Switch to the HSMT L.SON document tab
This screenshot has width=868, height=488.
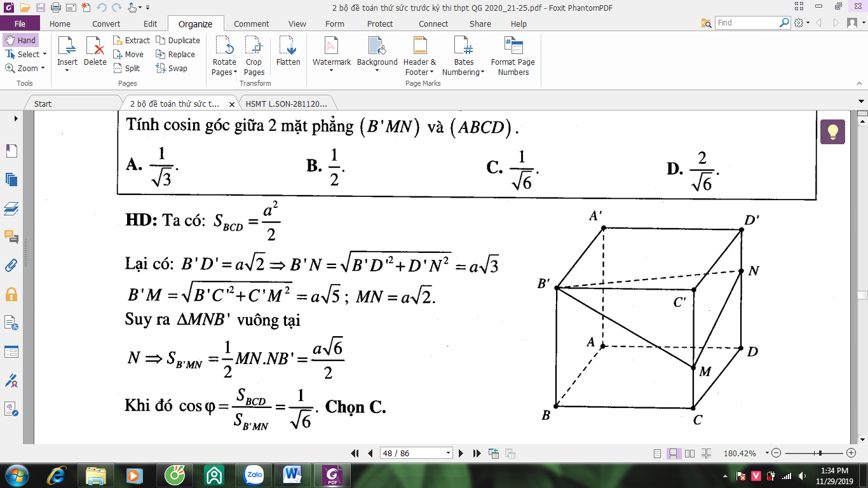click(286, 104)
